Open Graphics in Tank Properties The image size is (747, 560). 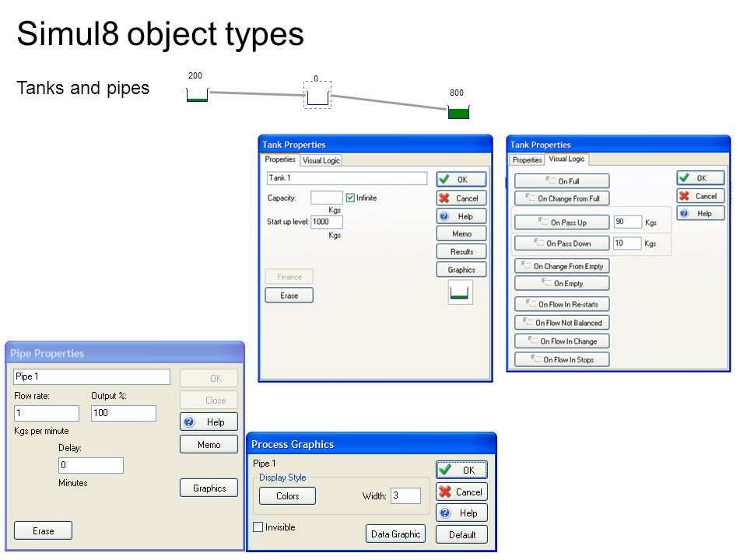tap(461, 270)
